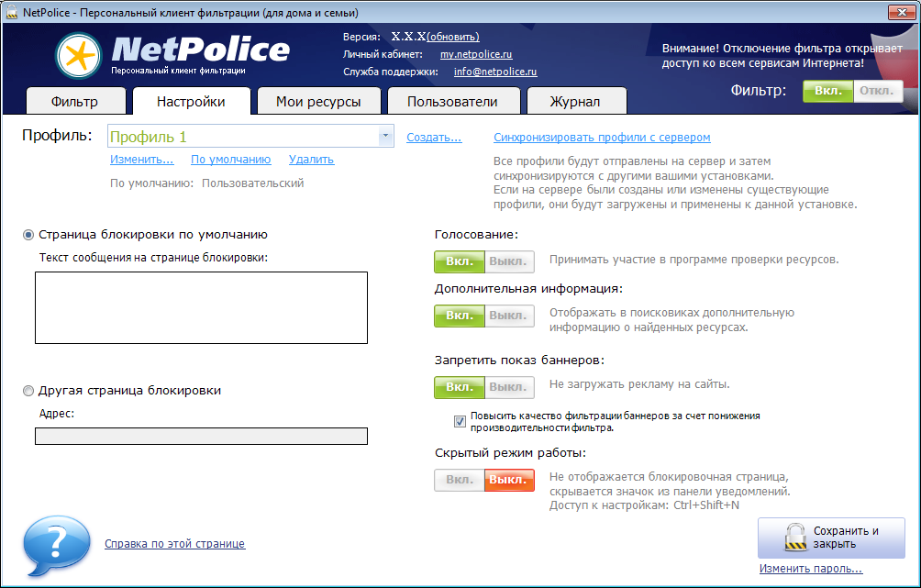Click the Удалить profile link

point(311,160)
